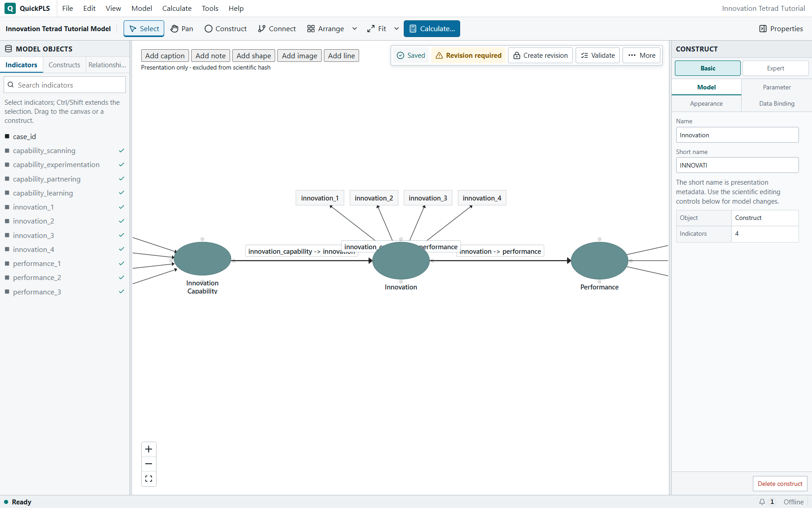The width and height of the screenshot is (812, 508).
Task: Click Add caption button
Action: (165, 56)
